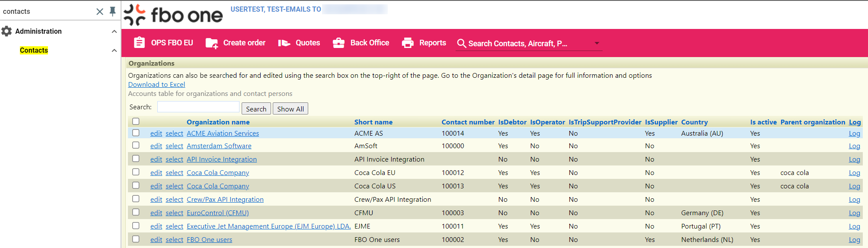Viewport: 868px width, 248px height.
Task: Check the Executive Jet Management row checkbox
Action: (136, 226)
